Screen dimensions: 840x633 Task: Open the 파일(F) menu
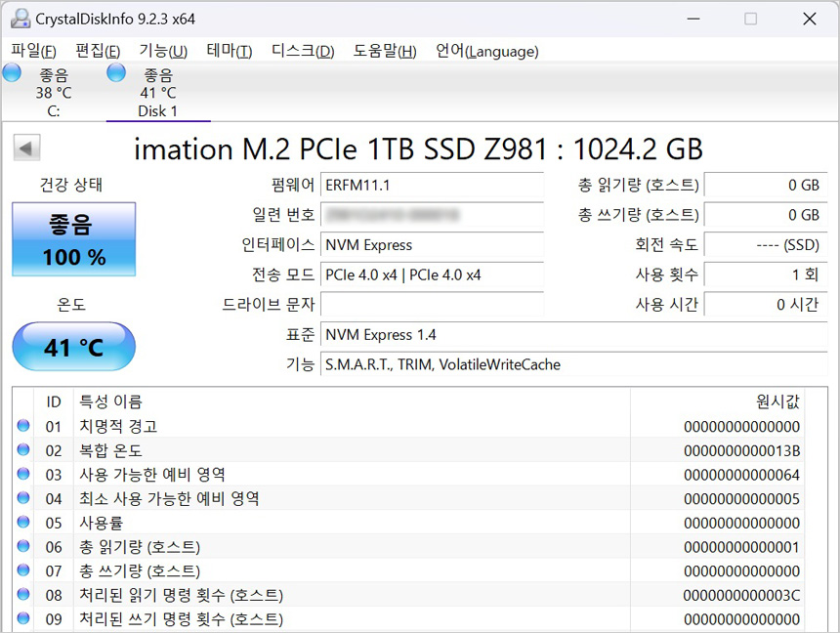coord(33,51)
